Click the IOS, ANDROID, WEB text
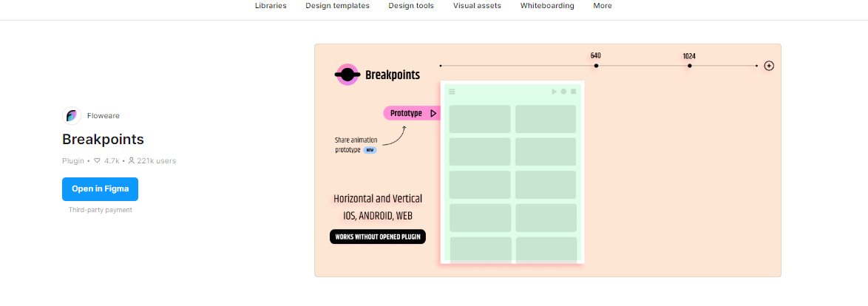868x306 pixels. coord(378,216)
